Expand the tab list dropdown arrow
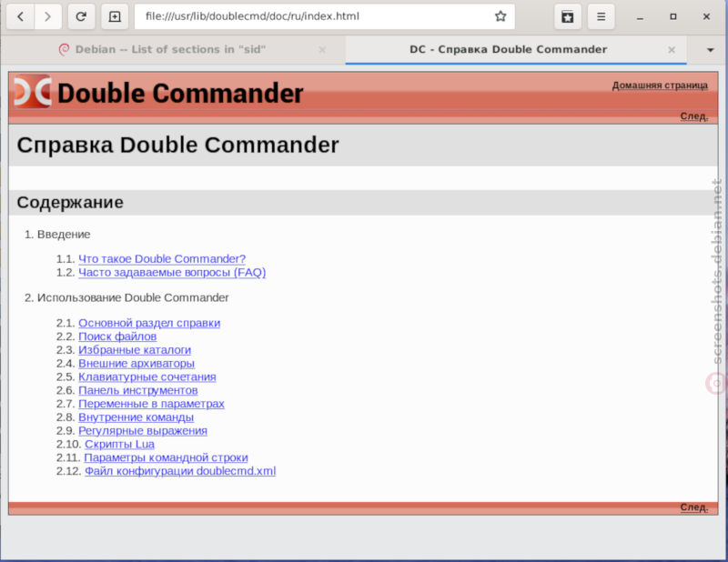728x562 pixels. point(710,50)
